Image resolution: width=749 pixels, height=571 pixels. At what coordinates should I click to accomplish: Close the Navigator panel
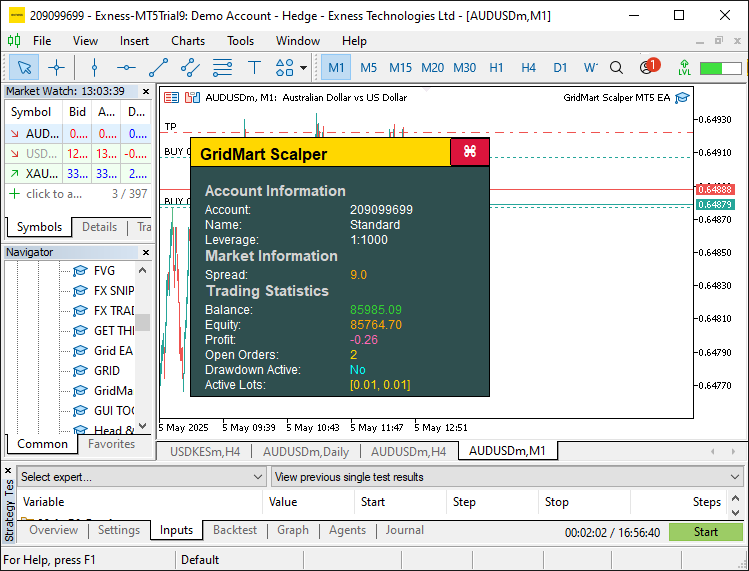pyautogui.click(x=146, y=252)
